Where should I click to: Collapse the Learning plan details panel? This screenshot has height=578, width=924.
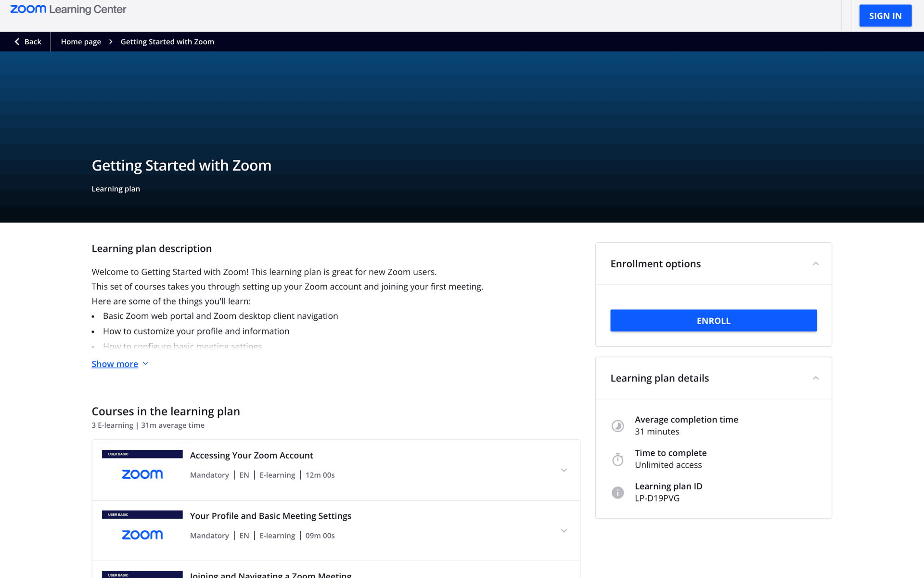[815, 378]
